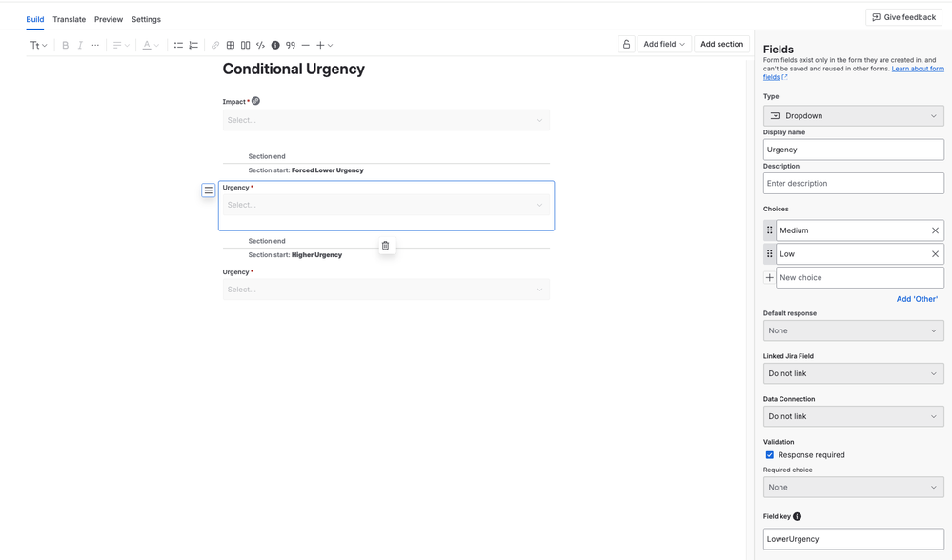The height and width of the screenshot is (560, 952).
Task: Click the unlock padlock icon
Action: (x=627, y=45)
